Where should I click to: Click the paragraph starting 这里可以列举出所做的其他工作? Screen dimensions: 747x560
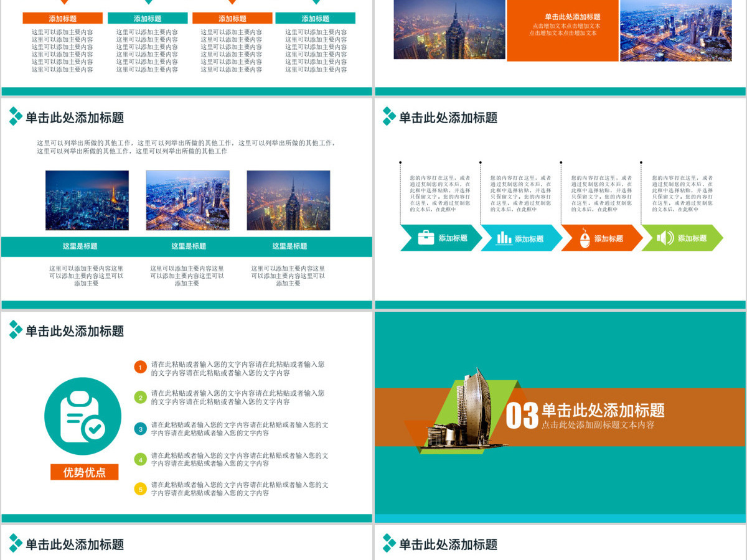click(186, 147)
